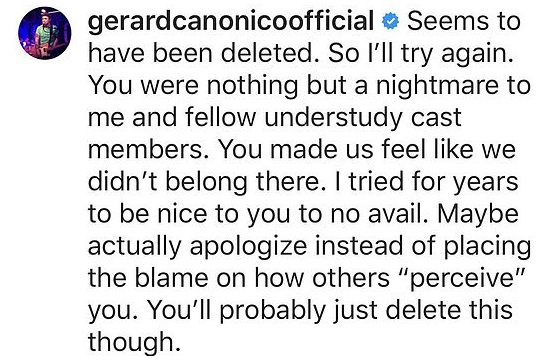Click the final word "though."
Screen dimensions: 548x364
135,343
